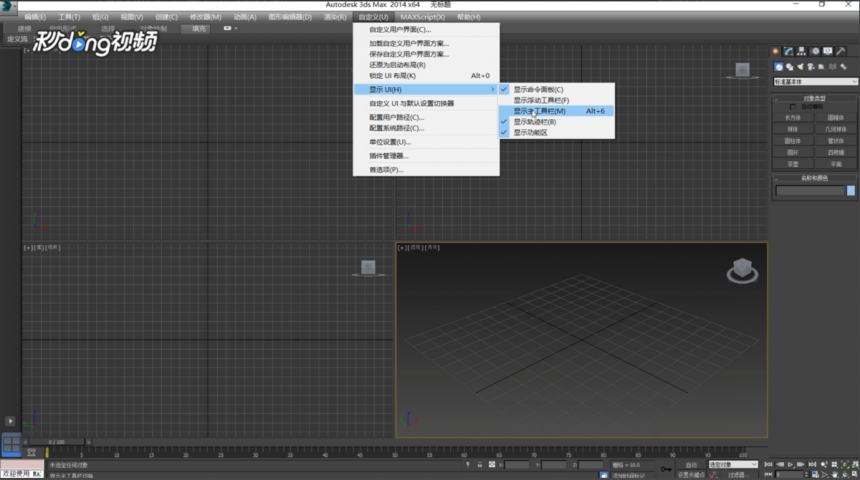The image size is (860, 480).
Task: Click the Zoom icon in navigation controls
Action: point(824,465)
